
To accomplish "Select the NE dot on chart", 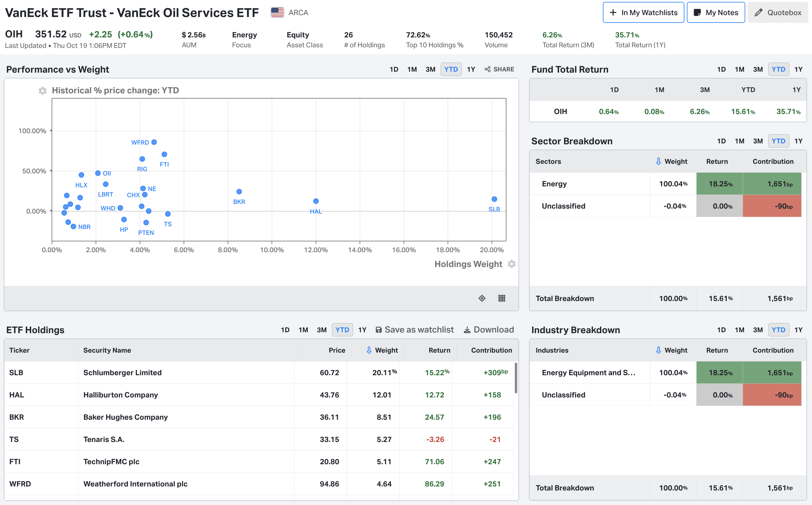I will (143, 189).
